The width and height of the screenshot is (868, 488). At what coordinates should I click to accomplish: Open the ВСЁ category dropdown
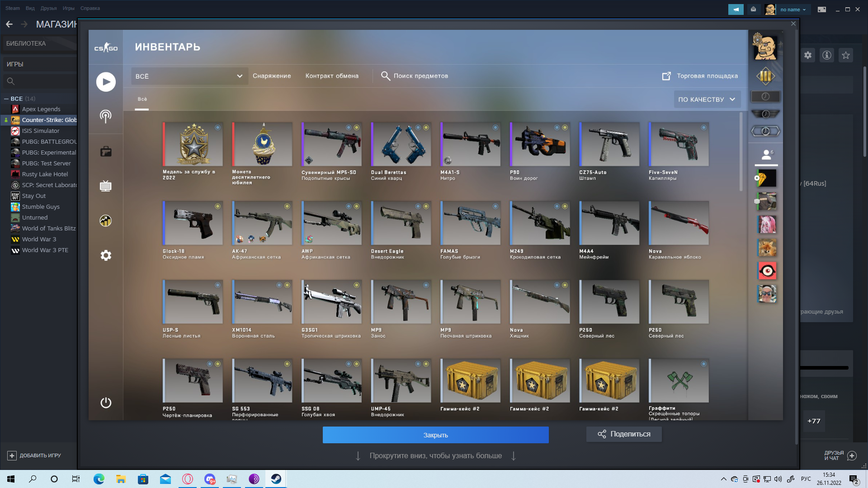tap(189, 76)
